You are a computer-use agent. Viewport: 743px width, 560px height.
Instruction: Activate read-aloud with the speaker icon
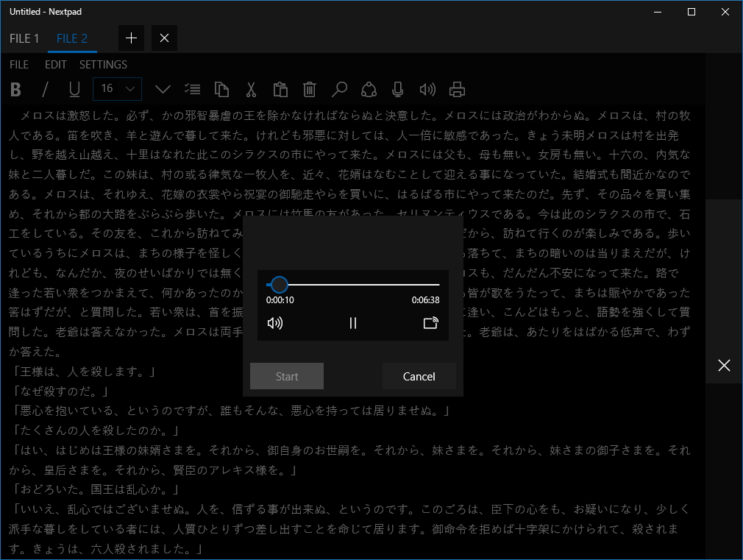click(427, 89)
